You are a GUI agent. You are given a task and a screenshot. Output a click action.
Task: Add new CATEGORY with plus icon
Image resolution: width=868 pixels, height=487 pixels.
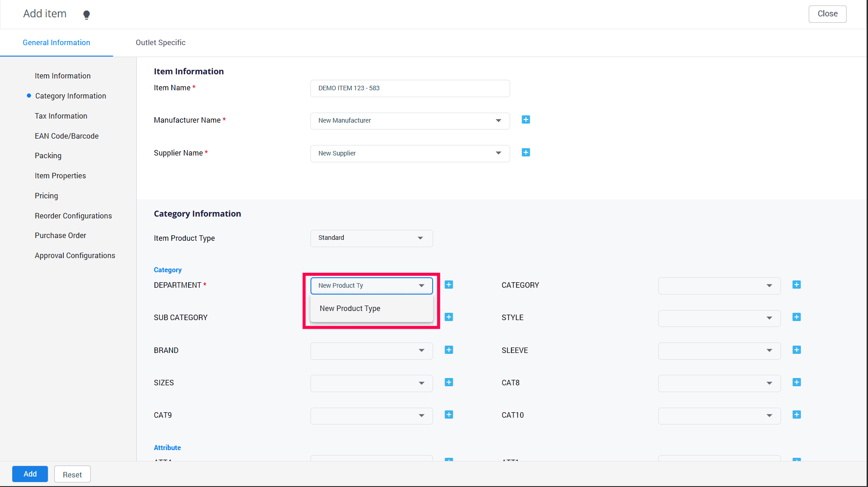point(796,285)
